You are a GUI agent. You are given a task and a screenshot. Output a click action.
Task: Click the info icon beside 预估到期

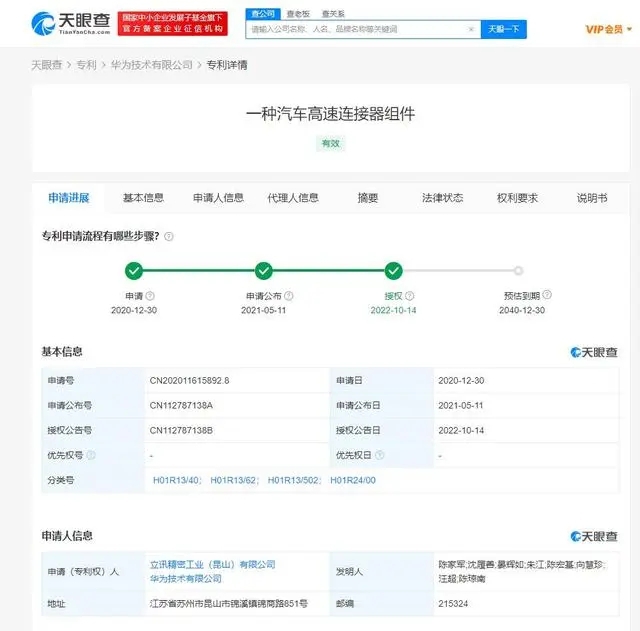click(x=547, y=296)
